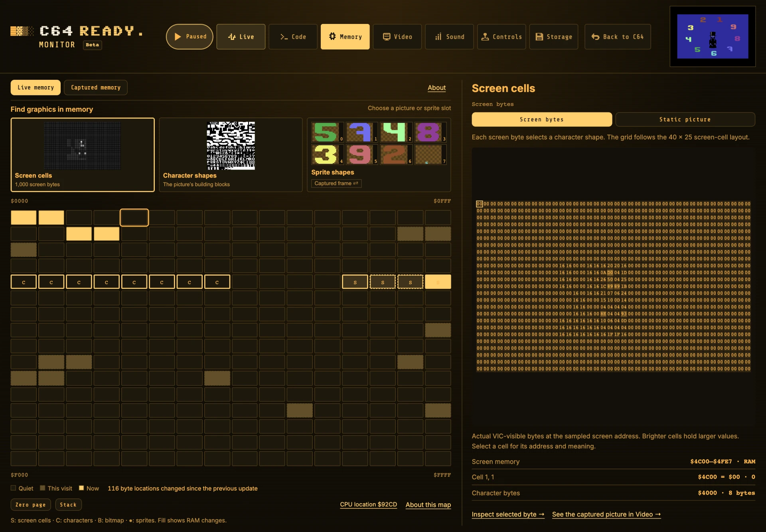Click the Paused play button
This screenshot has width=766, height=532.
tap(190, 37)
